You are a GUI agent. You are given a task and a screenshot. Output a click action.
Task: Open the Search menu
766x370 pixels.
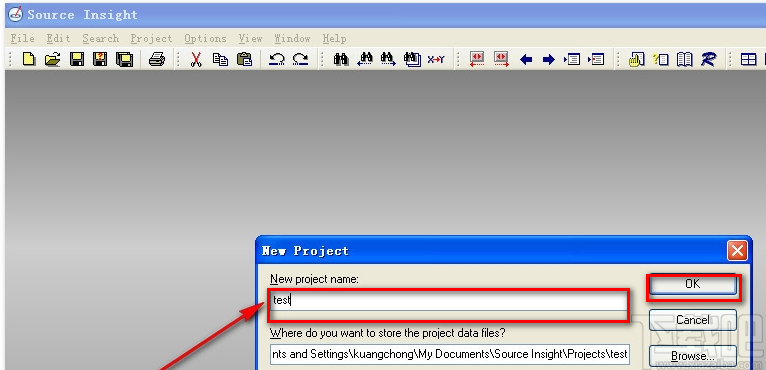[100, 38]
